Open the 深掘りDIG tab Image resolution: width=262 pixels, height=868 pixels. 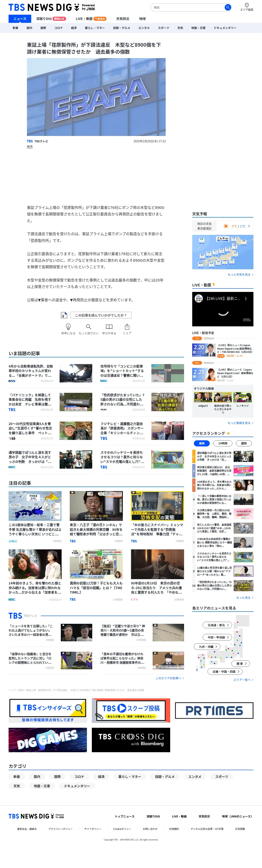[x=51, y=19]
